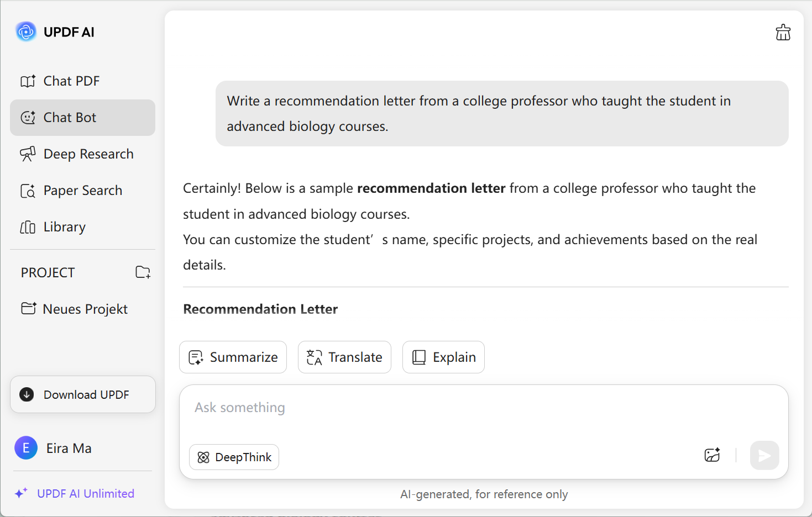Click the UPDF AI Unlimited sparkle icon

coord(21,493)
